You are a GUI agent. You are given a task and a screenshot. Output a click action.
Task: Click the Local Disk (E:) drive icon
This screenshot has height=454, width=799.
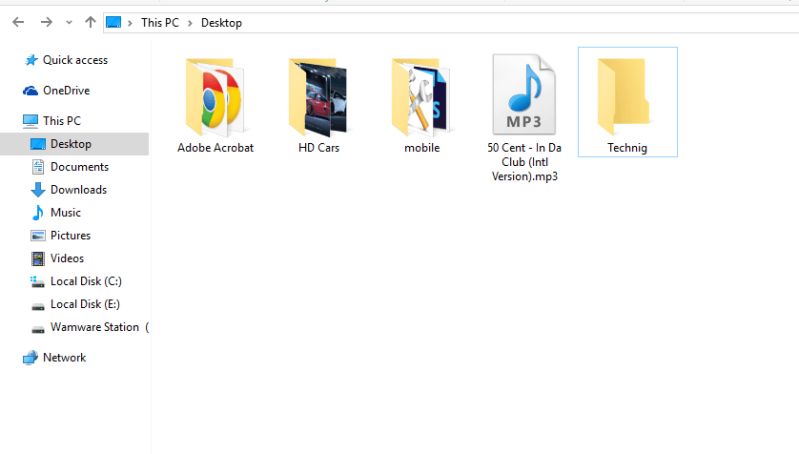38,306
